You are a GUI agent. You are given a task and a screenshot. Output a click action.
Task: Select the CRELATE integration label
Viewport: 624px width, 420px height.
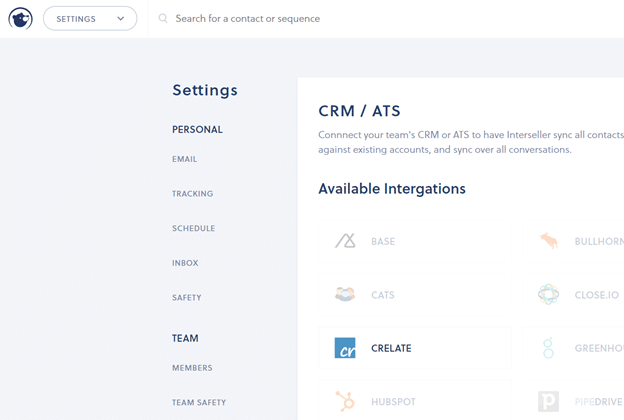[391, 348]
